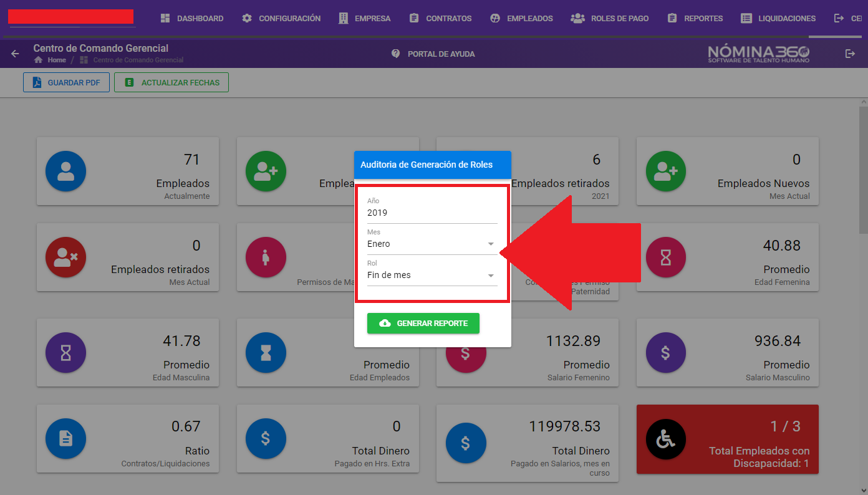Click the document icon for Ratio Contratos/Liquidaciones

coord(65,438)
